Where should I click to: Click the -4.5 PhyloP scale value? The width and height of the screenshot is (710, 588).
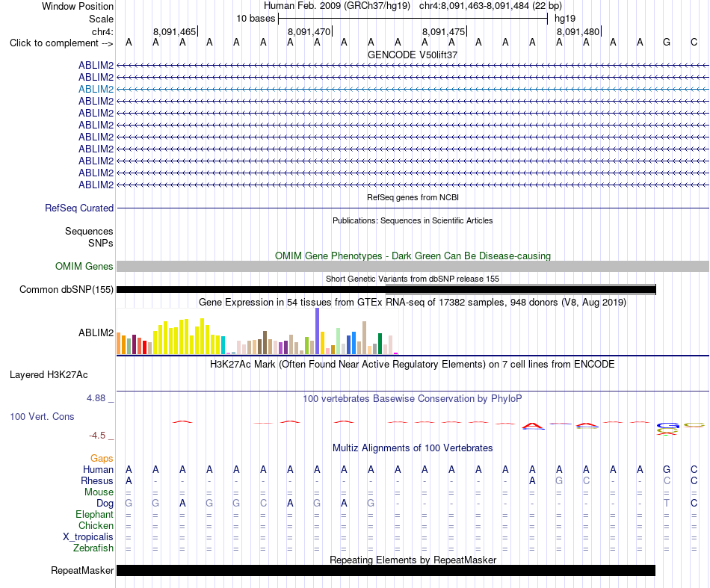(97, 436)
